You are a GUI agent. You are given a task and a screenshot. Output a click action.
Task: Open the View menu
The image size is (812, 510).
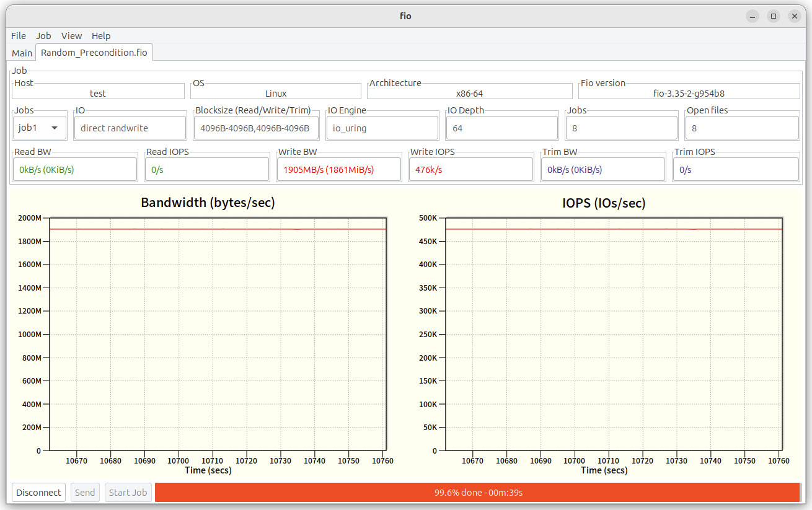[x=71, y=36]
